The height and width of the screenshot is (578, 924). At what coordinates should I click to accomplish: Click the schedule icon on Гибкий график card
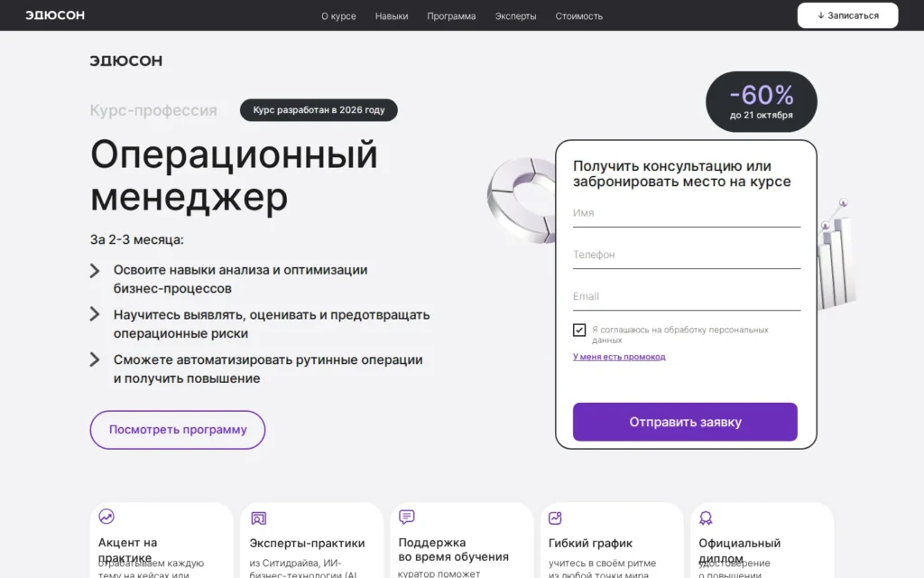(555, 517)
